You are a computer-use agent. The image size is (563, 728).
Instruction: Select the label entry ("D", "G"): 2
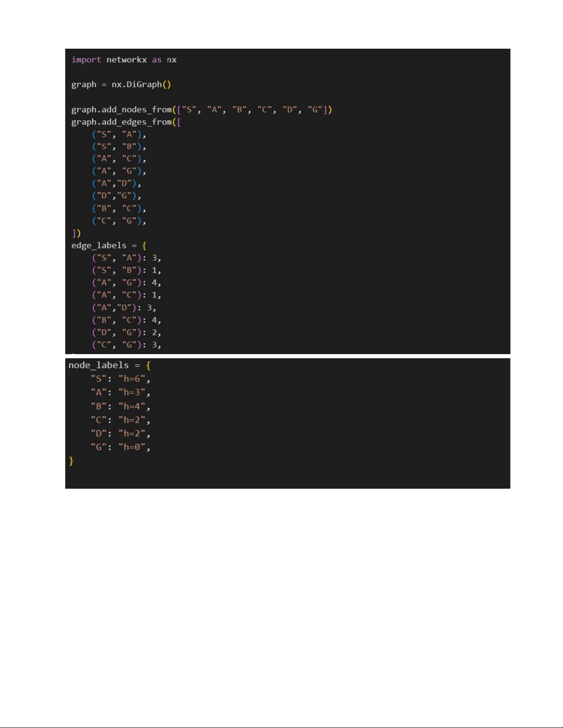pyautogui.click(x=127, y=333)
